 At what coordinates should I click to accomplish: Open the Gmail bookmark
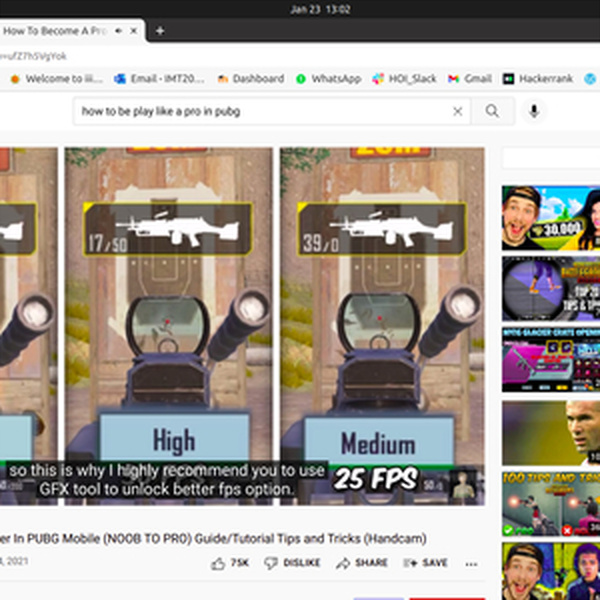[x=470, y=79]
